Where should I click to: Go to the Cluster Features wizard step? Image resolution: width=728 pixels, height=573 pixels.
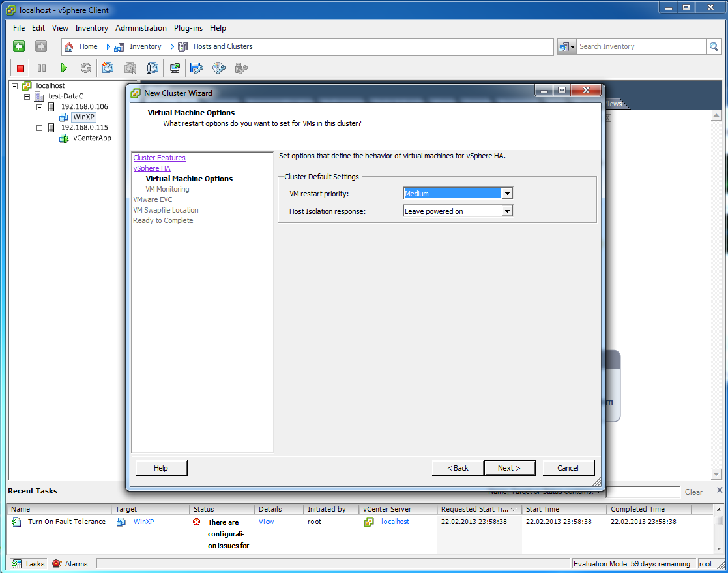(x=159, y=158)
